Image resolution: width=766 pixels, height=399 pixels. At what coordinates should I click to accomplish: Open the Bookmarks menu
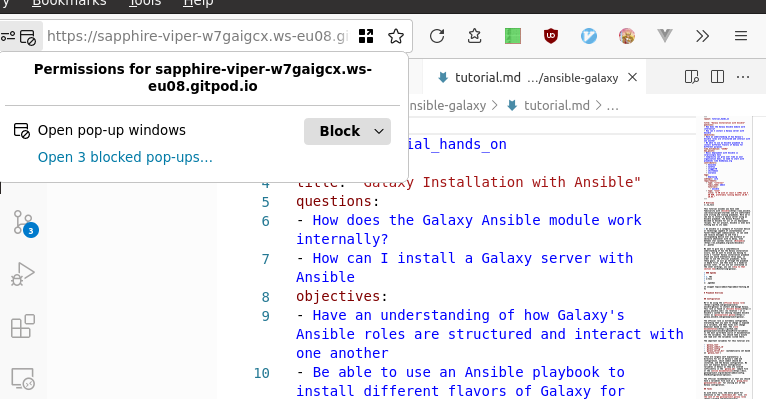(x=69, y=3)
